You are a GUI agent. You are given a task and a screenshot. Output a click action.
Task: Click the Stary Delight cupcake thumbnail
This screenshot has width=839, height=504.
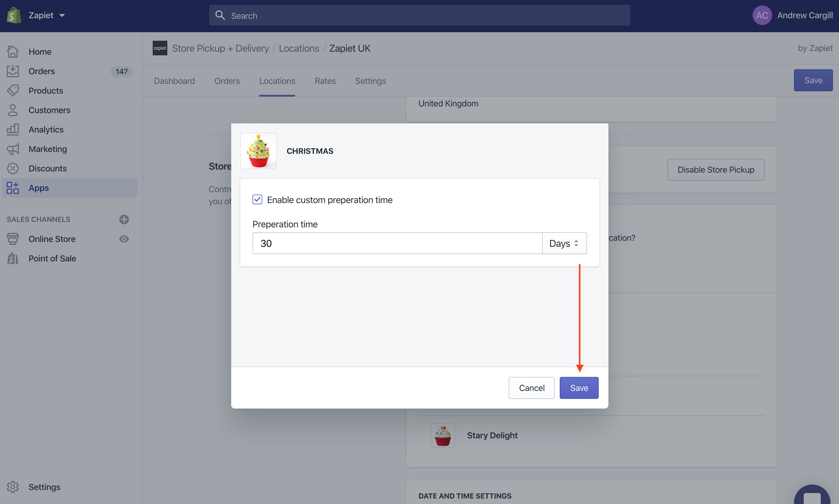(x=443, y=435)
